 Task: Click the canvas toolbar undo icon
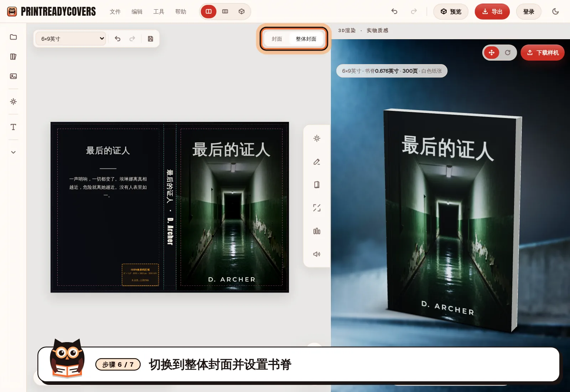point(118,39)
